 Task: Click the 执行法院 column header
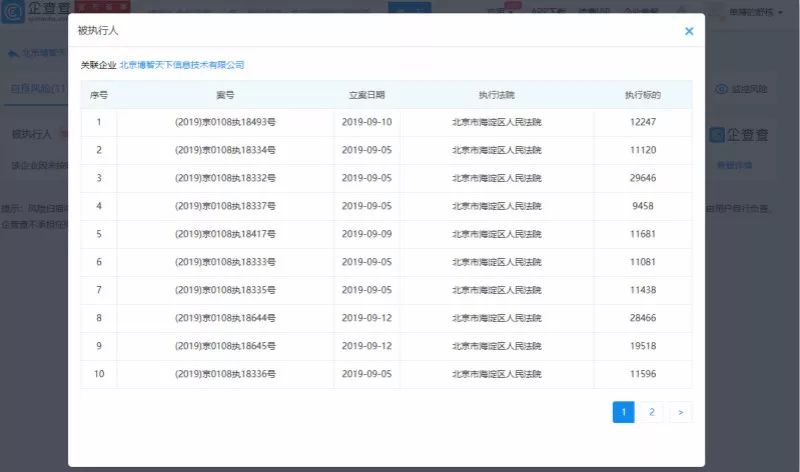[496, 95]
